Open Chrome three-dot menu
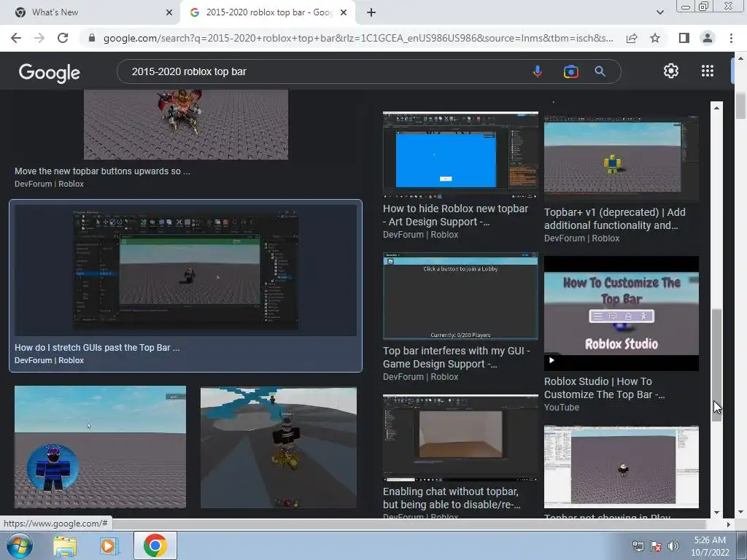This screenshot has height=560, width=747. tap(731, 38)
